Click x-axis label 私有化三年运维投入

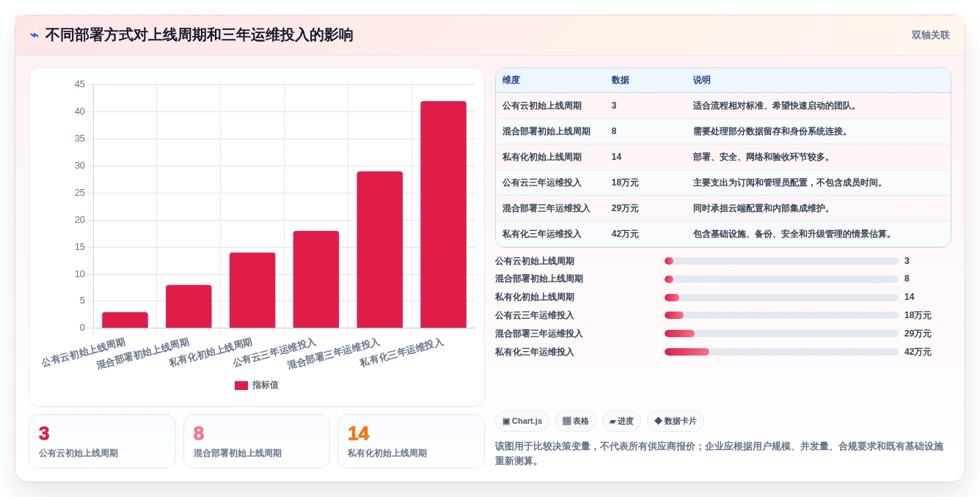[x=402, y=353]
